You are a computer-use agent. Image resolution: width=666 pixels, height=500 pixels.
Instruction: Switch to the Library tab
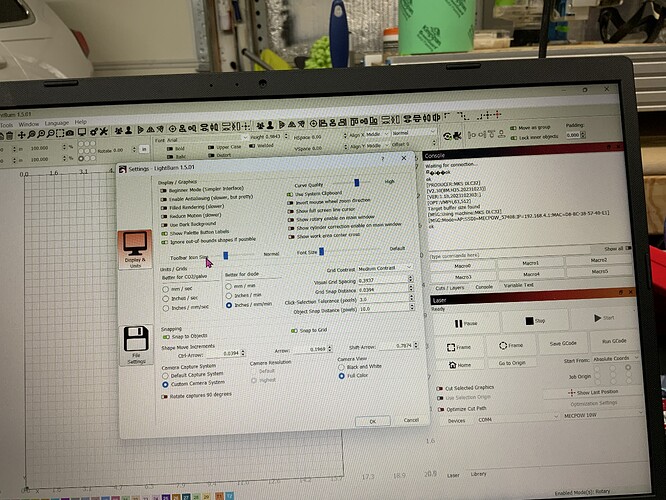point(478,474)
